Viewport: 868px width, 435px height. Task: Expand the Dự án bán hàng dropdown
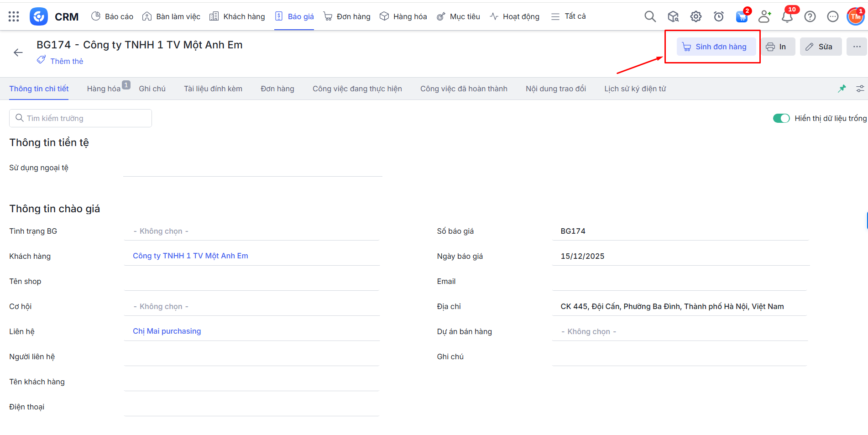tap(680, 332)
